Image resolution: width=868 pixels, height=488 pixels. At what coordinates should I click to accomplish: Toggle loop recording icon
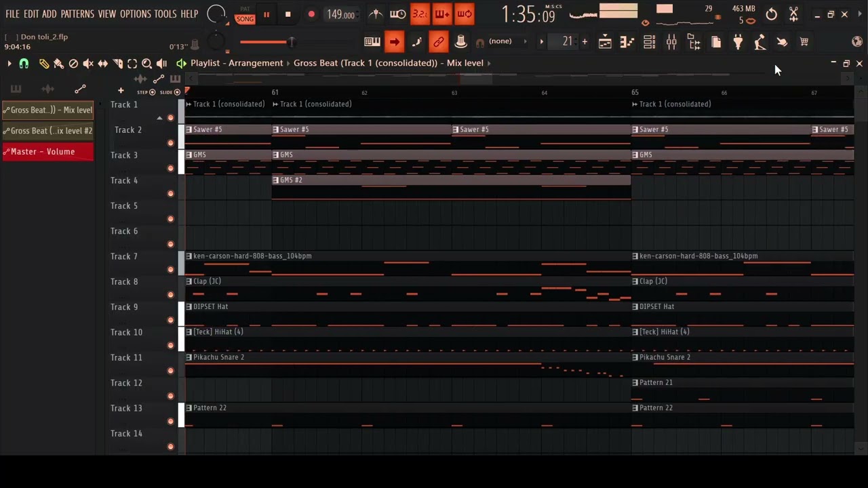[465, 14]
